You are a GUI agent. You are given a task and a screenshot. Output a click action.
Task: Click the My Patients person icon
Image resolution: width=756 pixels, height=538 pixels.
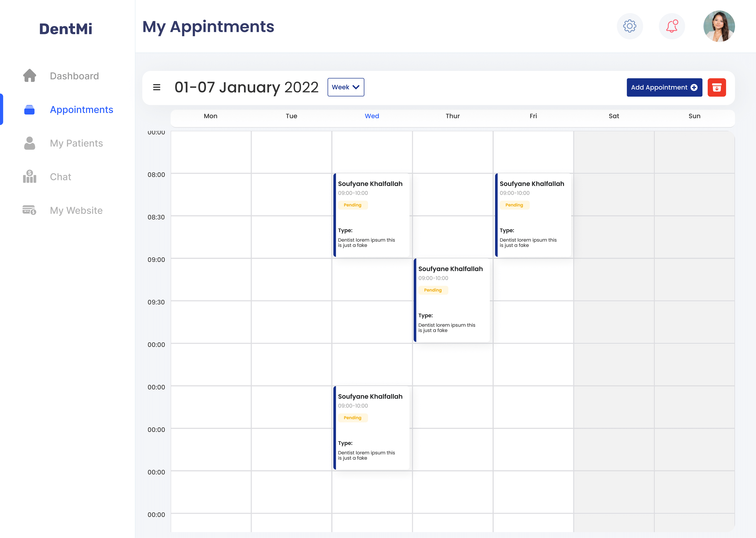click(29, 143)
